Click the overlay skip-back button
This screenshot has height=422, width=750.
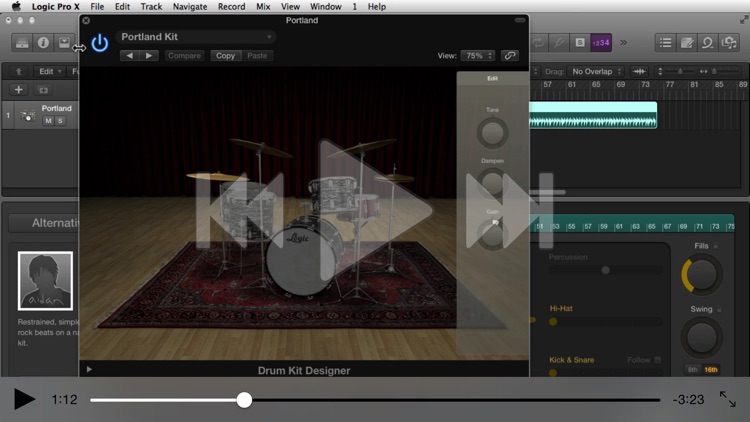(239, 211)
